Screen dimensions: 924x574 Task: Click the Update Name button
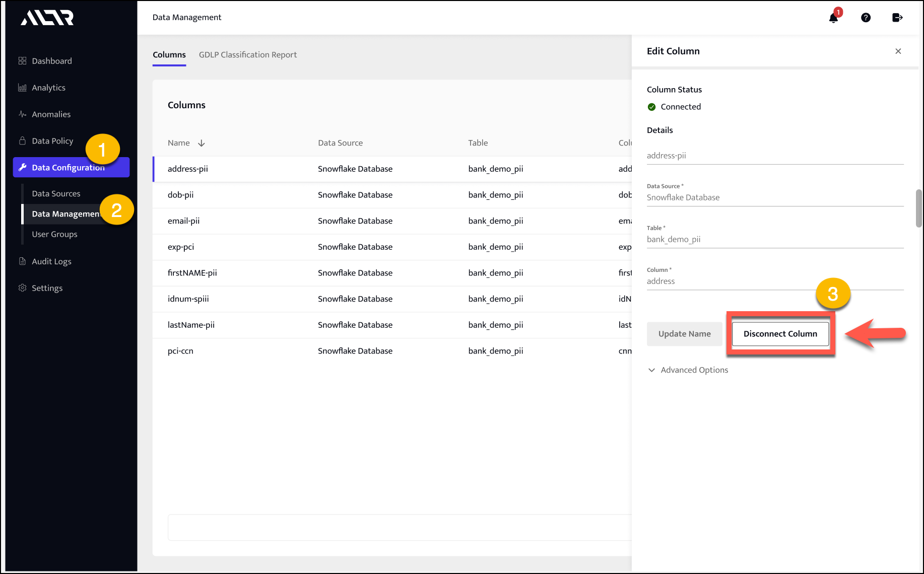(684, 334)
